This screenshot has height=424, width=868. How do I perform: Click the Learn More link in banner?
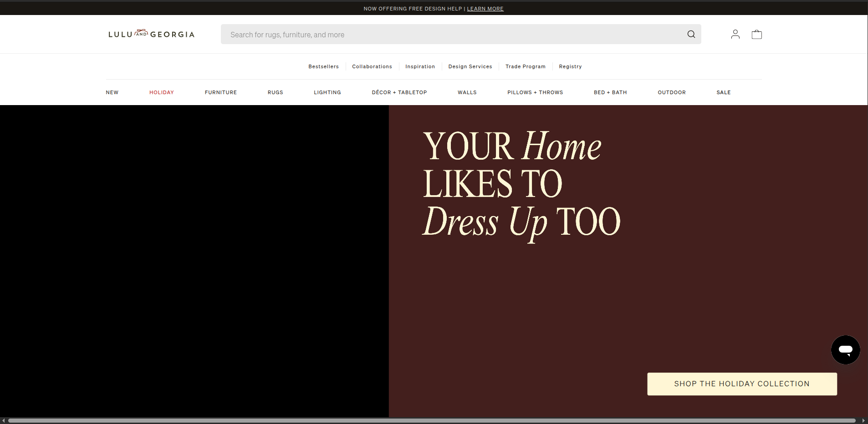[x=485, y=9]
